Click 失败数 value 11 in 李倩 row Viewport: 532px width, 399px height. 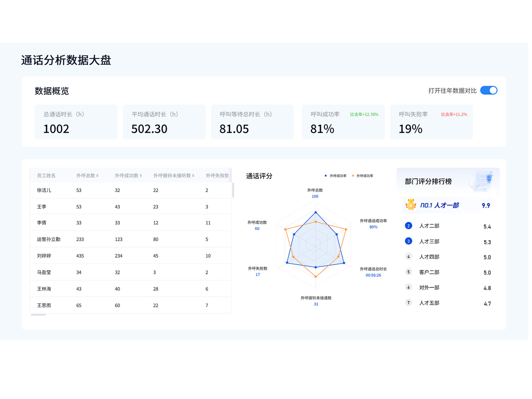(208, 223)
